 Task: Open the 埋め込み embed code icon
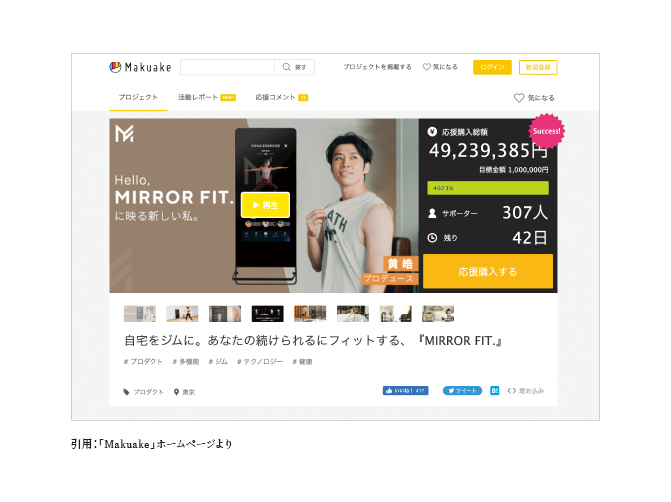click(511, 390)
